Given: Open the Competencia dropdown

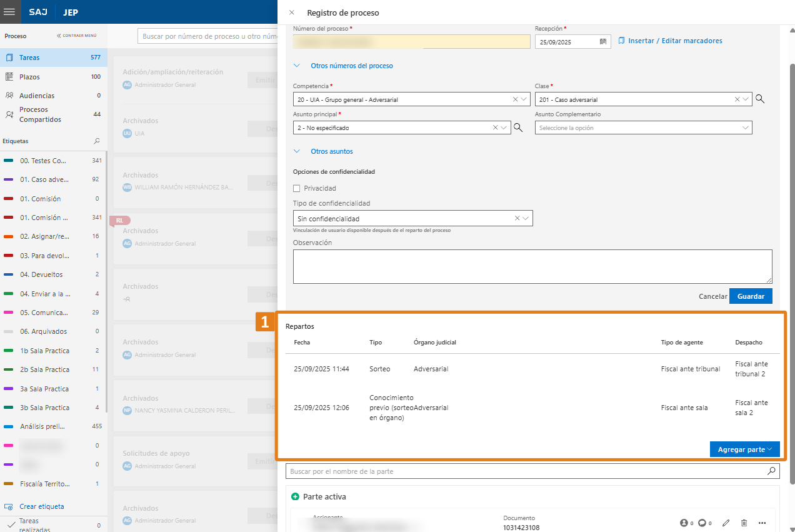Looking at the screenshot, I should point(524,99).
